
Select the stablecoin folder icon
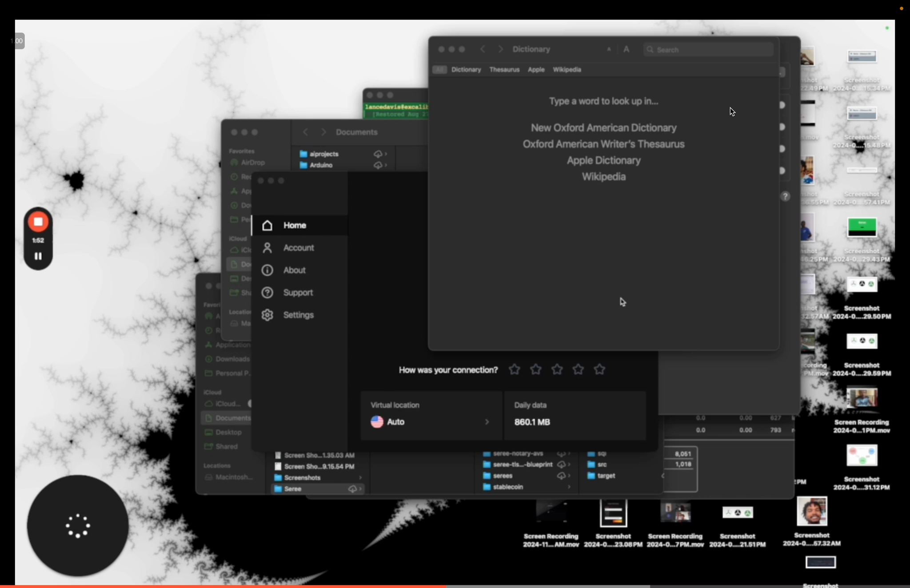click(x=487, y=487)
